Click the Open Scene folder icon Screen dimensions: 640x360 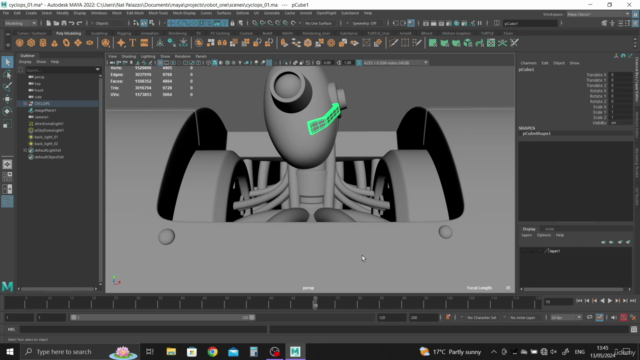[x=56, y=23]
